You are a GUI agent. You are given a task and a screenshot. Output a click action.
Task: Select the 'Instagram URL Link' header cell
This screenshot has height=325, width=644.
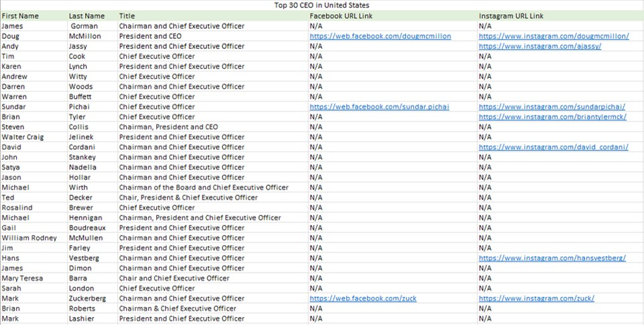pos(511,15)
